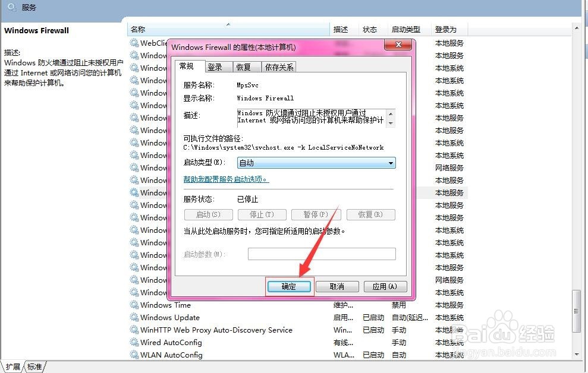Screen dimensions: 588x373
Task: Open the 帮助我配置服务启动选项 link
Action: pos(226,179)
